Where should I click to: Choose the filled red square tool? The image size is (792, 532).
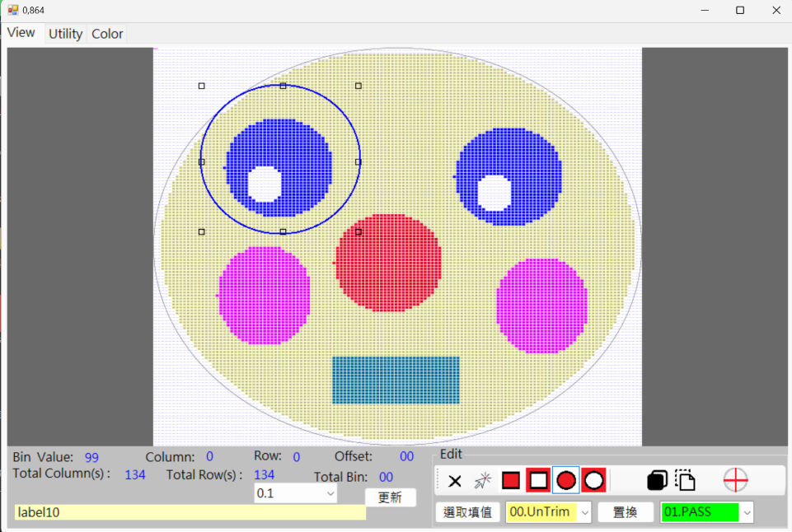pyautogui.click(x=511, y=480)
